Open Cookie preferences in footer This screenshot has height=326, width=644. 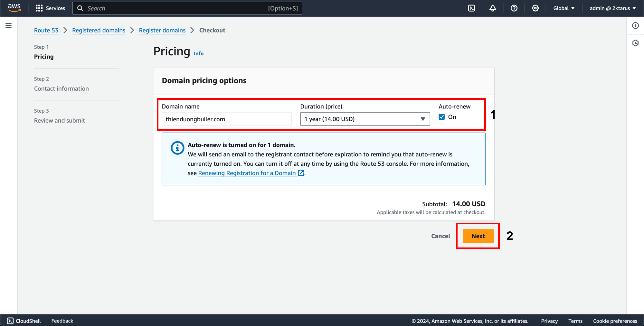615,321
